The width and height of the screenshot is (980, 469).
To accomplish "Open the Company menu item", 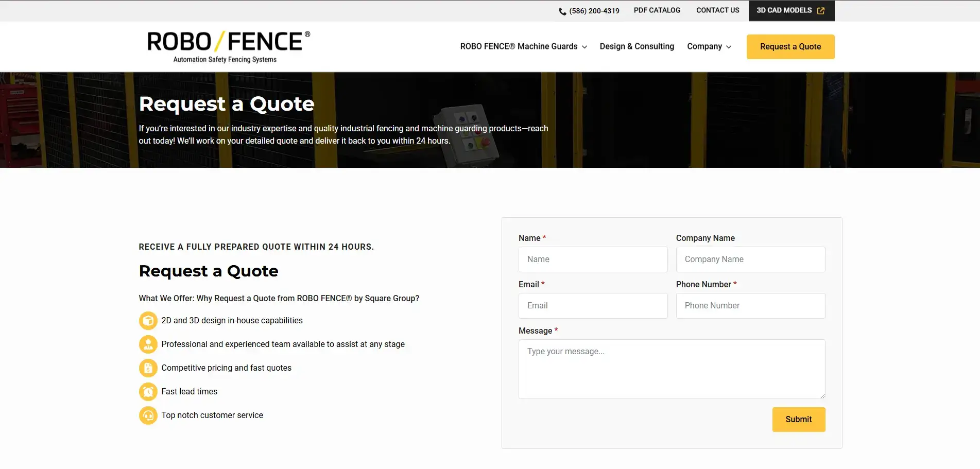I will [x=704, y=46].
